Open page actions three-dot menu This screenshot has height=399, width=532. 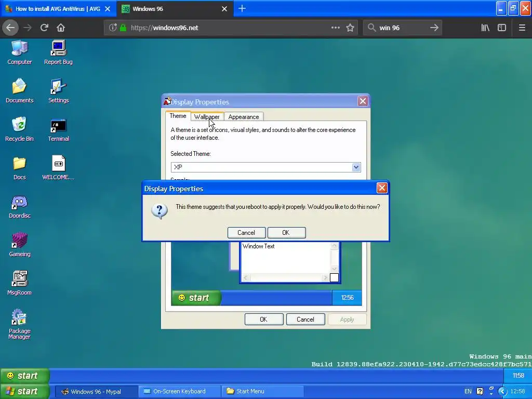pyautogui.click(x=335, y=28)
